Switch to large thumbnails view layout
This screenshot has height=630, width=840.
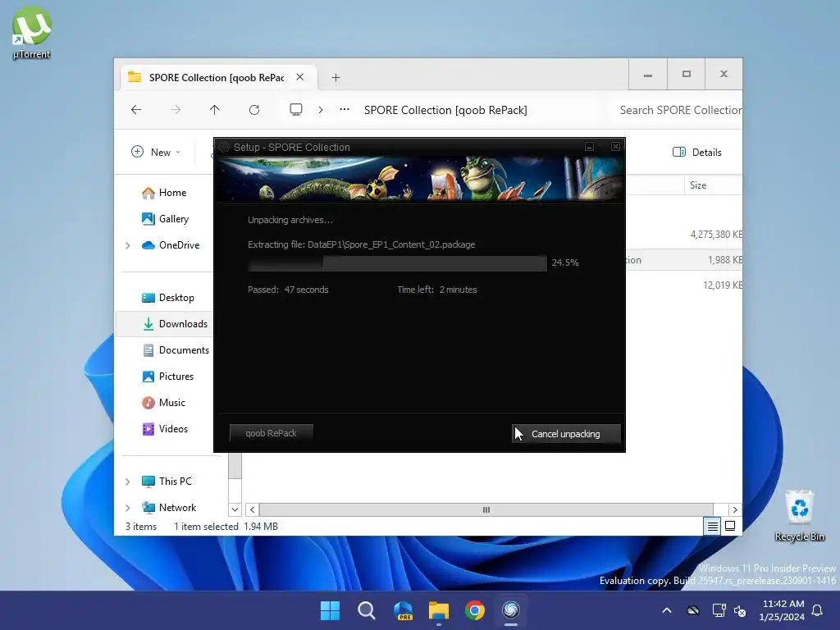(x=730, y=527)
